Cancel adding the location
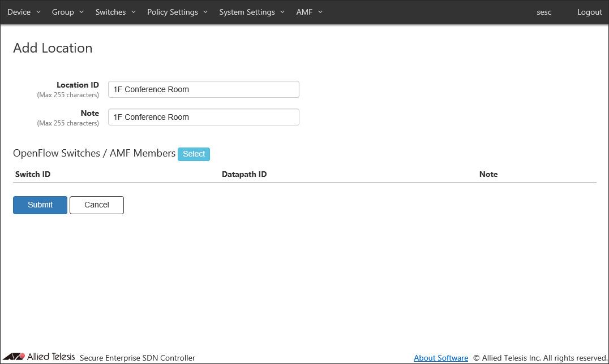 pyautogui.click(x=96, y=205)
